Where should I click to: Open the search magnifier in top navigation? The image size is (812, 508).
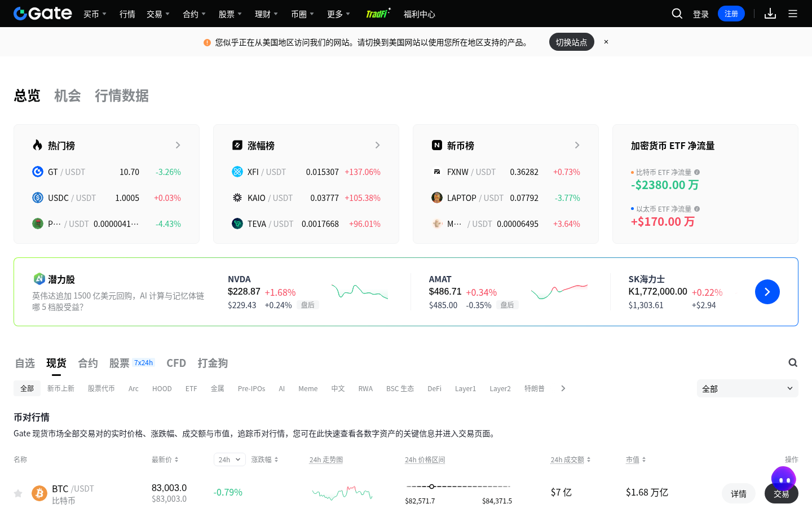(677, 14)
